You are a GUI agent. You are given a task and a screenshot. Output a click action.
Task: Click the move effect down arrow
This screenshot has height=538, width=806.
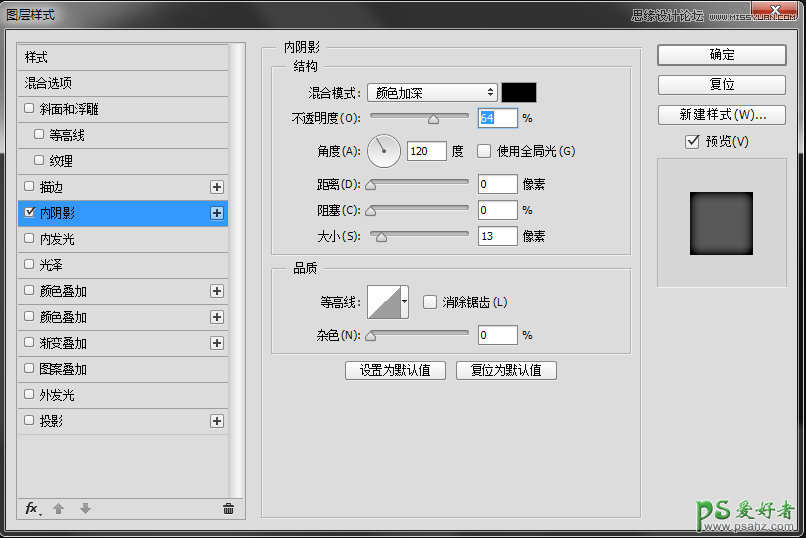point(85,508)
